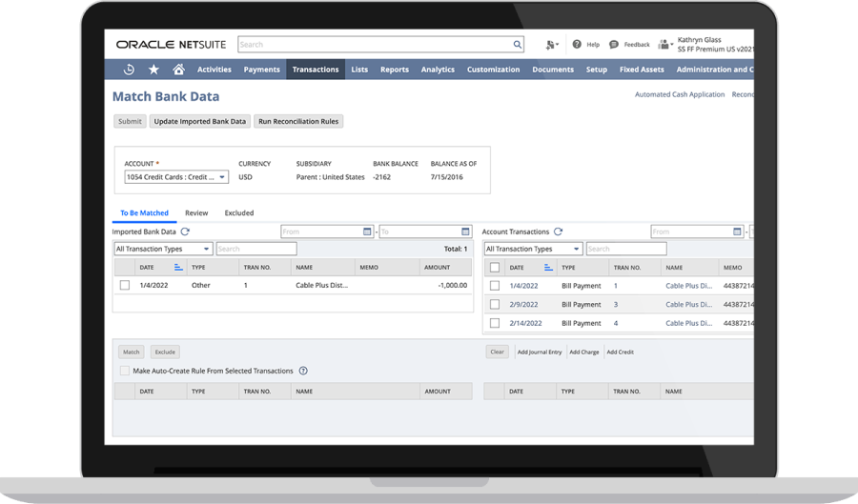Screen dimensions: 858x504
Task: Click sort icon in Imported Date column
Action: click(178, 268)
